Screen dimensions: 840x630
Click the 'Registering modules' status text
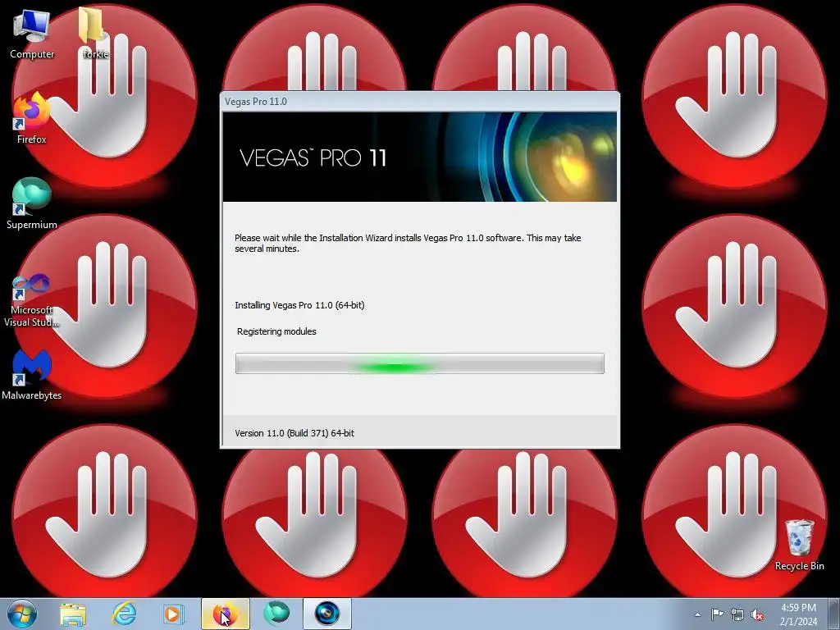point(276,331)
